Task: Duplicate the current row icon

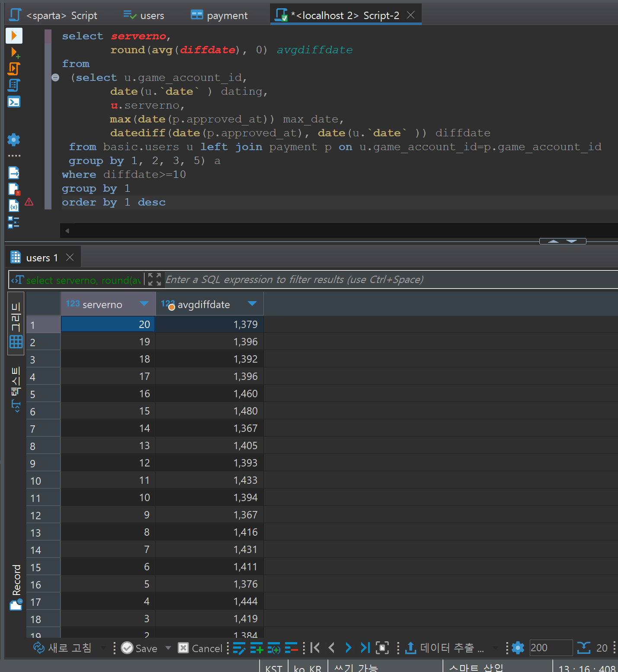Action: coord(274,648)
